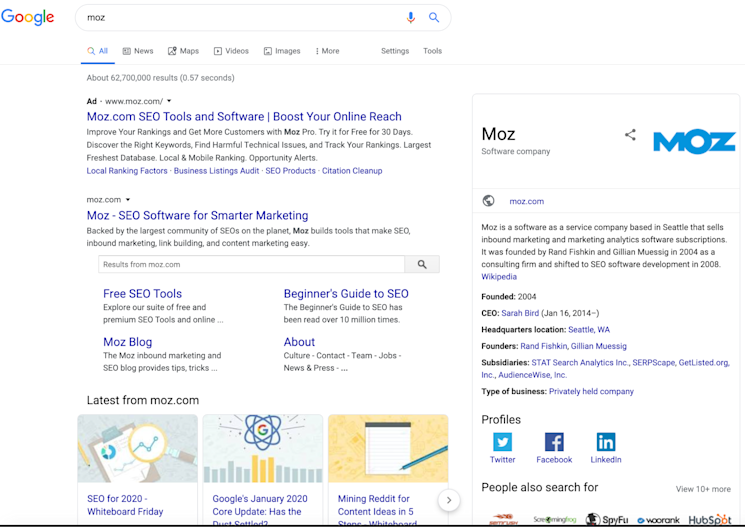Switch to the Videos tab
The image size is (745, 527).
(231, 51)
